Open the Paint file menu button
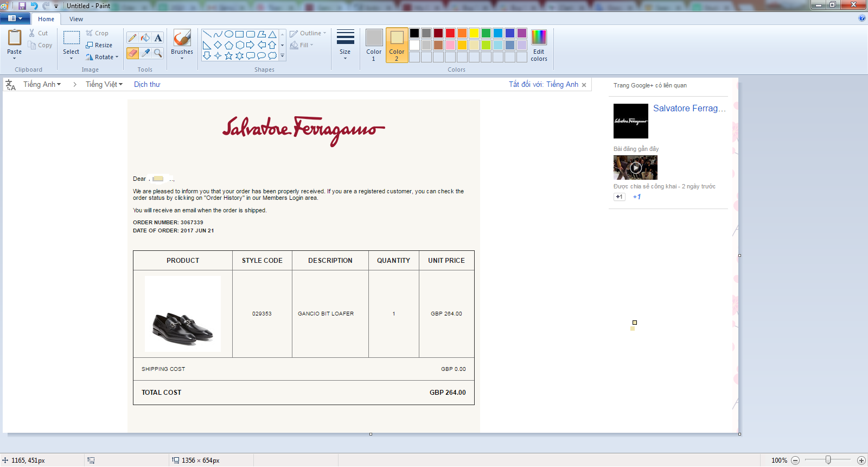The height and width of the screenshot is (467, 868). point(15,18)
